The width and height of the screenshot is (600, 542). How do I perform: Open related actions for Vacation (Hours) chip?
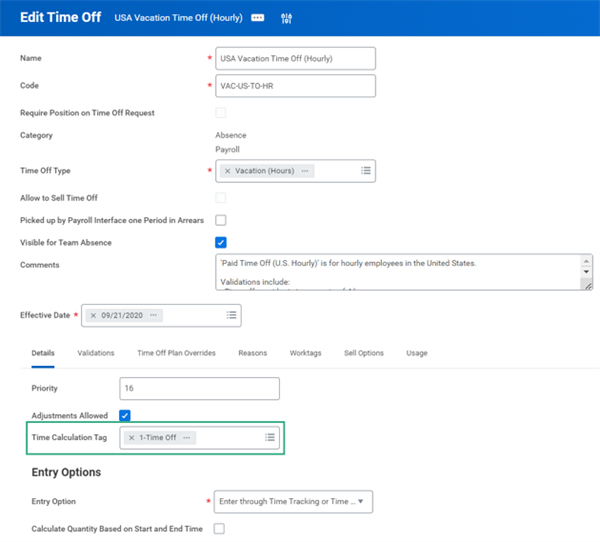tap(305, 171)
